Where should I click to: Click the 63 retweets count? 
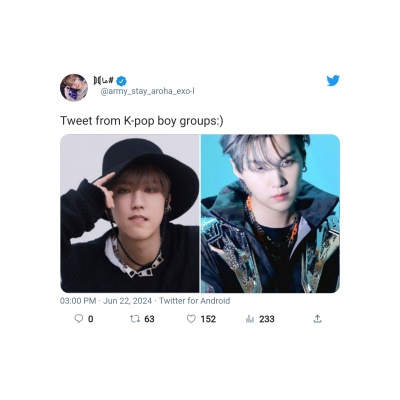(149, 319)
